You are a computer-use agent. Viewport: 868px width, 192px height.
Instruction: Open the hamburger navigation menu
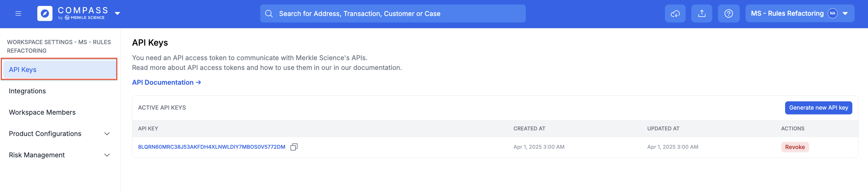pyautogui.click(x=18, y=14)
